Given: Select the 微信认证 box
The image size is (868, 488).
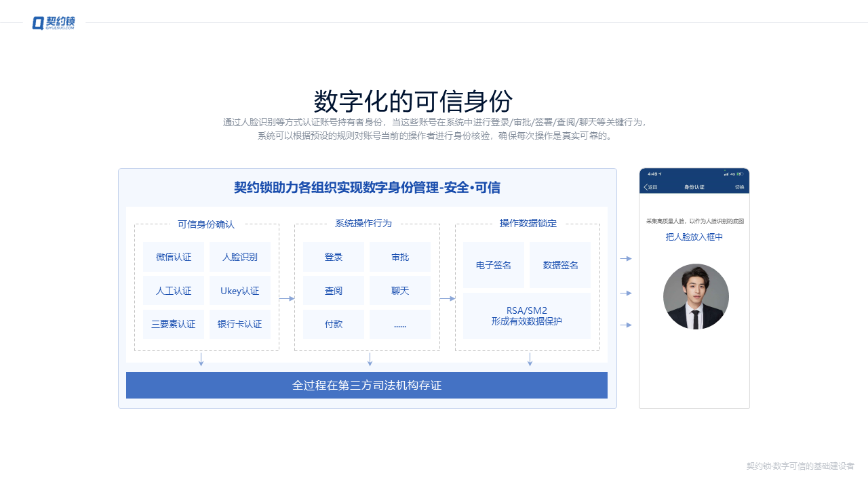Looking at the screenshot, I should 174,257.
